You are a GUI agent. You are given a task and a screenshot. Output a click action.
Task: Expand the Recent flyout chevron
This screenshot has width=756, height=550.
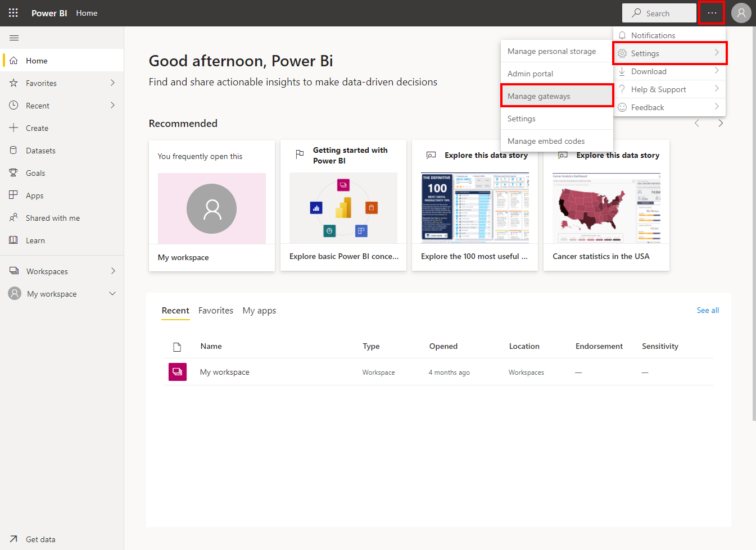(112, 106)
